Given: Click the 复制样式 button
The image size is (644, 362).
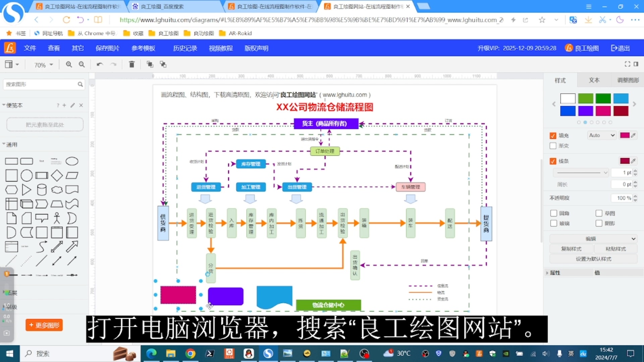Looking at the screenshot, I should (x=571, y=249).
